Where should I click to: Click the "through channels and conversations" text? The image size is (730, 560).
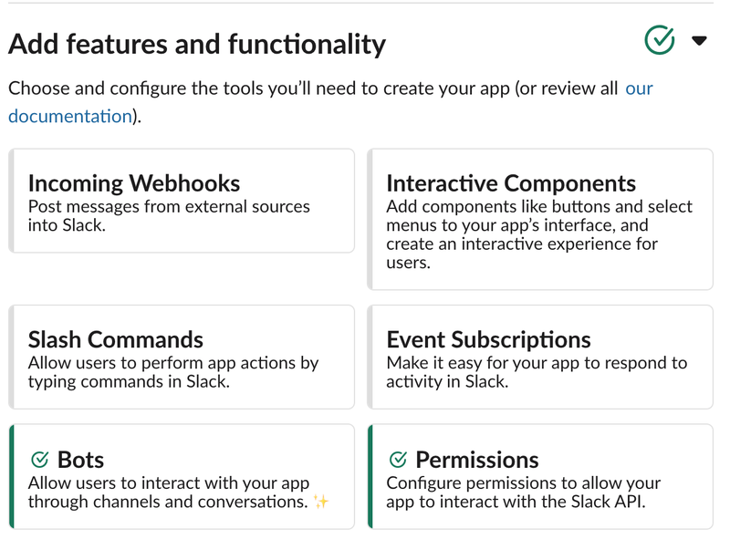[x=167, y=502]
